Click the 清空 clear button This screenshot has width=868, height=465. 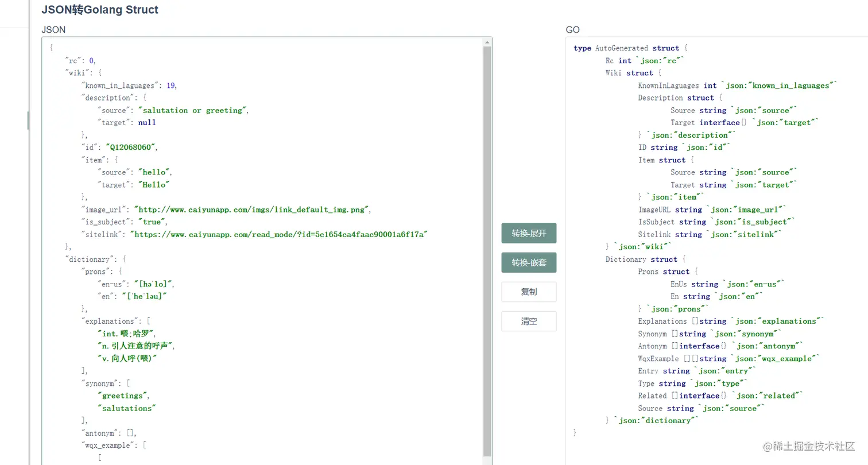pyautogui.click(x=528, y=321)
